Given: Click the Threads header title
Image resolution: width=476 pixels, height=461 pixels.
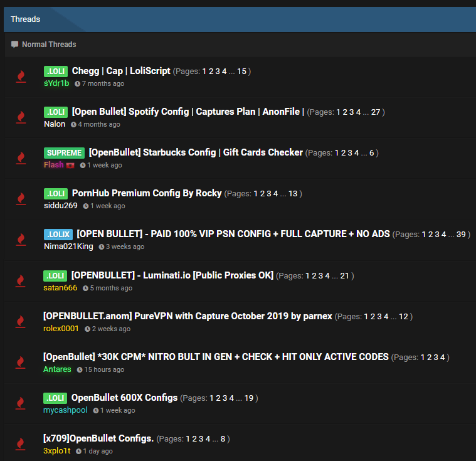Looking at the screenshot, I should point(26,19).
